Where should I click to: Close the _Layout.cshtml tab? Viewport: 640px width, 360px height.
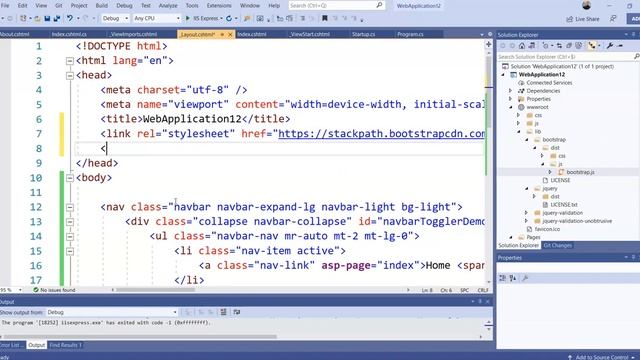(x=230, y=35)
